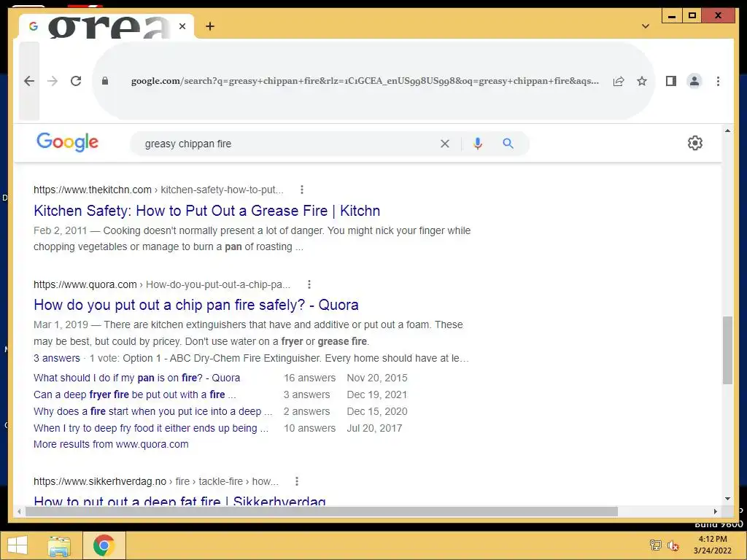Share this page using the share icon
The width and height of the screenshot is (747, 560).
pyautogui.click(x=619, y=81)
